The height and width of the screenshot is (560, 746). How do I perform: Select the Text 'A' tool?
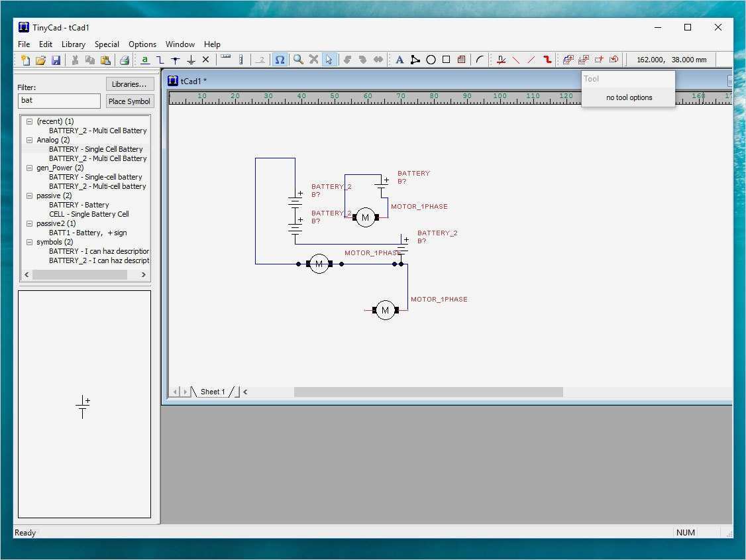[x=400, y=60]
